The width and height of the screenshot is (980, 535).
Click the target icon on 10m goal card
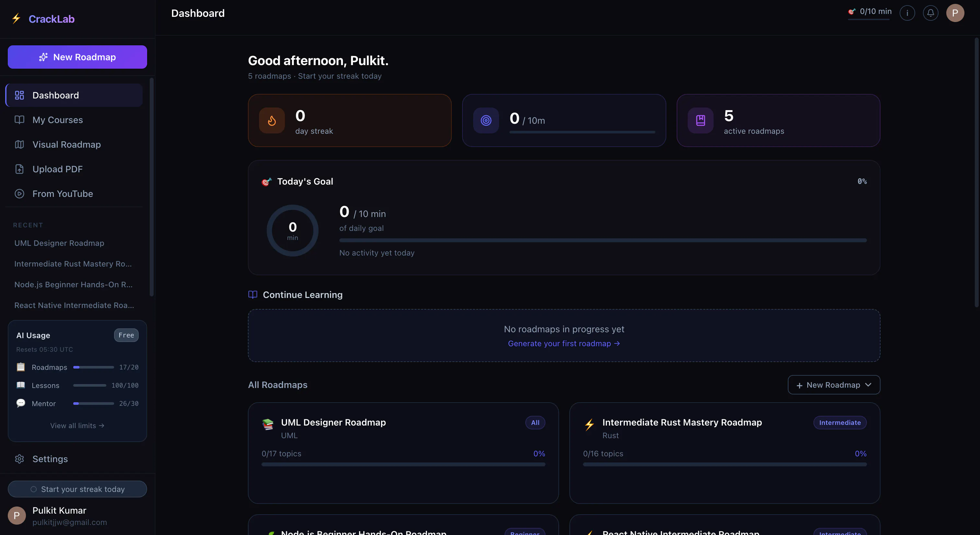[486, 120]
